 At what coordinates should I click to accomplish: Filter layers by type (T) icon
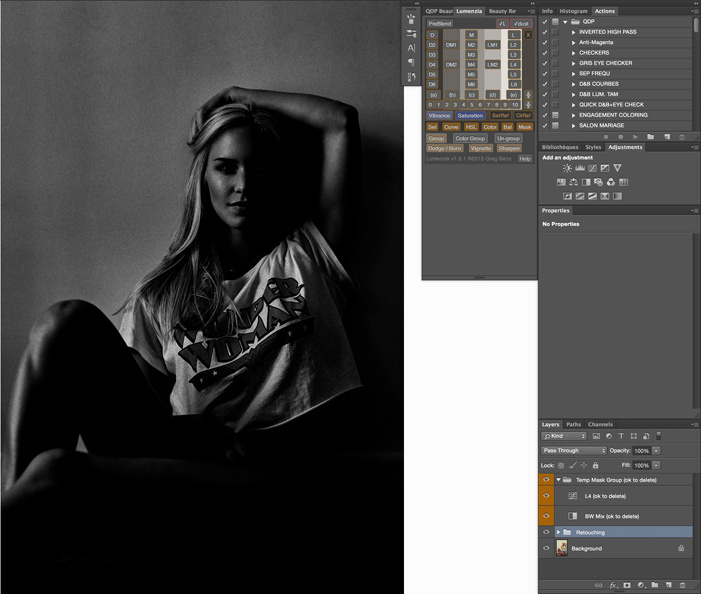621,436
